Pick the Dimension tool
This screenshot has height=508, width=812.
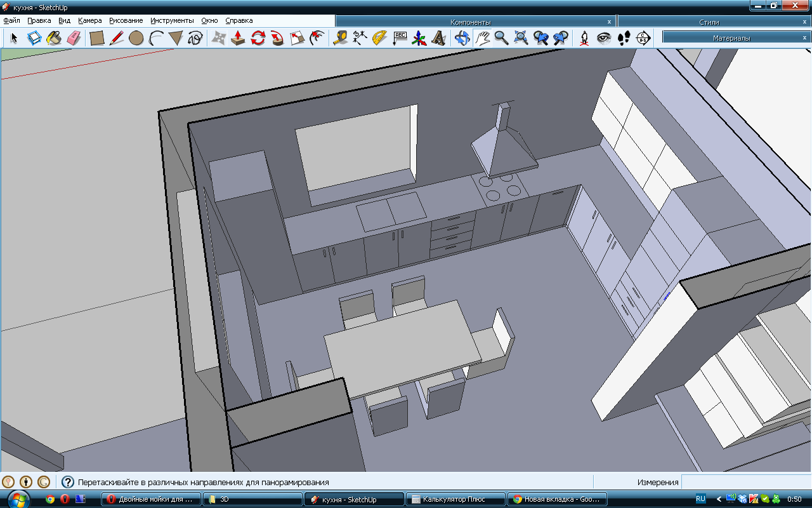tap(360, 38)
